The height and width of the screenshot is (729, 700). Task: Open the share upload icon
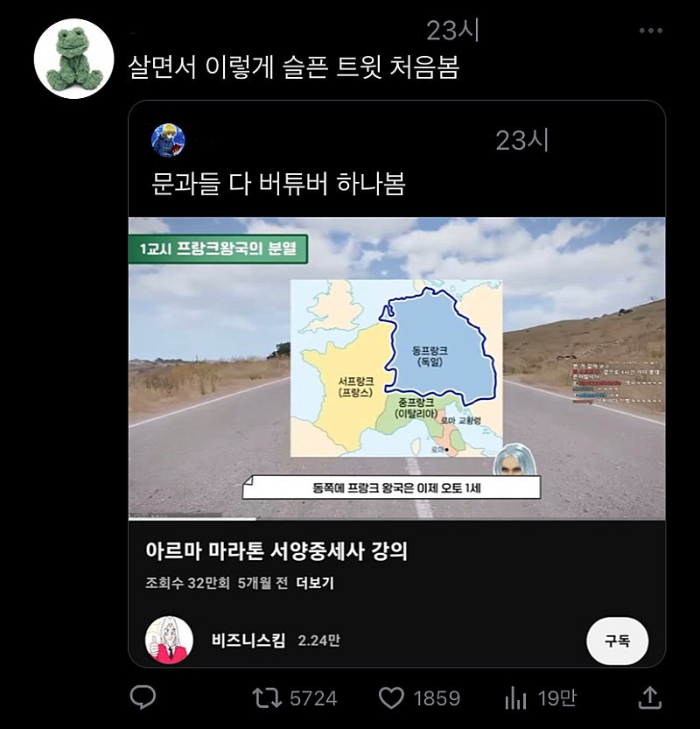650,697
